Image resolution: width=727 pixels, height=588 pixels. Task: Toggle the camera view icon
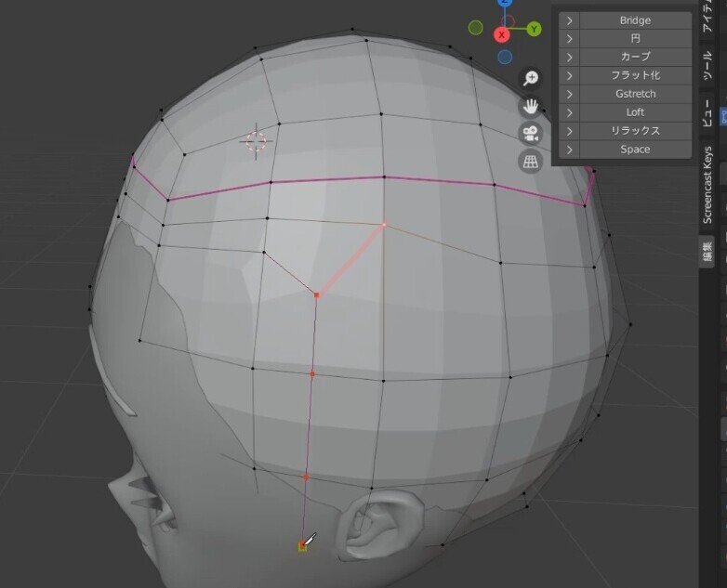[531, 134]
